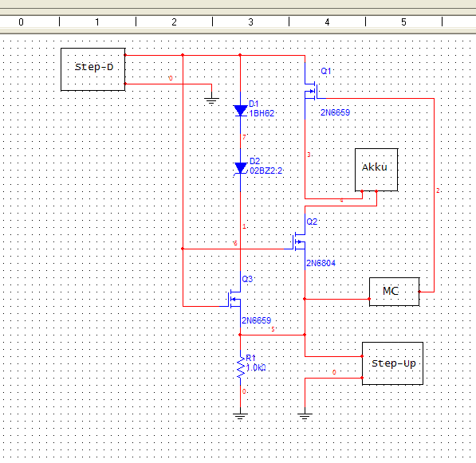The height and width of the screenshot is (463, 476).
Task: Select ground symbol below Step-Up wire
Action: (305, 416)
